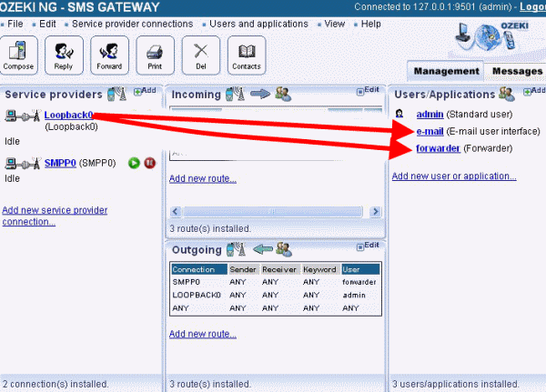Image resolution: width=546 pixels, height=392 pixels.
Task: Click the SMPP0 connection icon
Action: click(x=23, y=163)
